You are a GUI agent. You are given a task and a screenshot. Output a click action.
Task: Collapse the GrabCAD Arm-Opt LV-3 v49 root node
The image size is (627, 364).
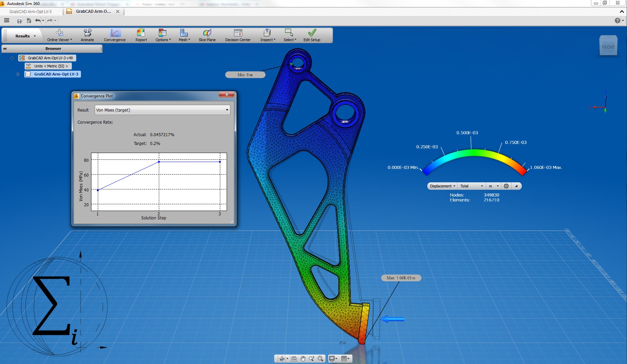(x=12, y=58)
